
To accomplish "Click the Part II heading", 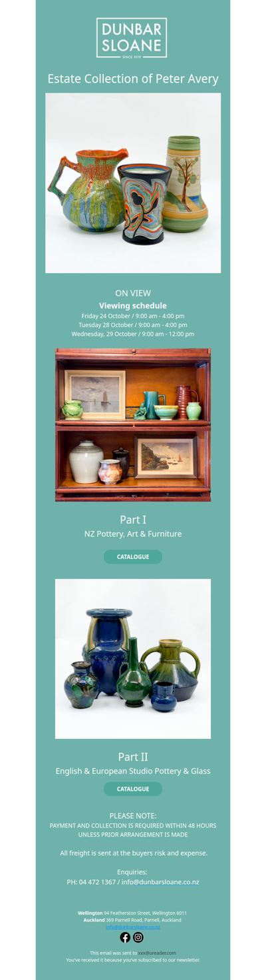I will click(133, 757).
